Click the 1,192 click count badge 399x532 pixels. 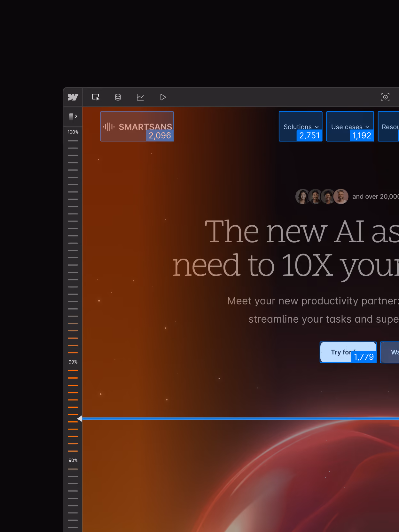362,135
